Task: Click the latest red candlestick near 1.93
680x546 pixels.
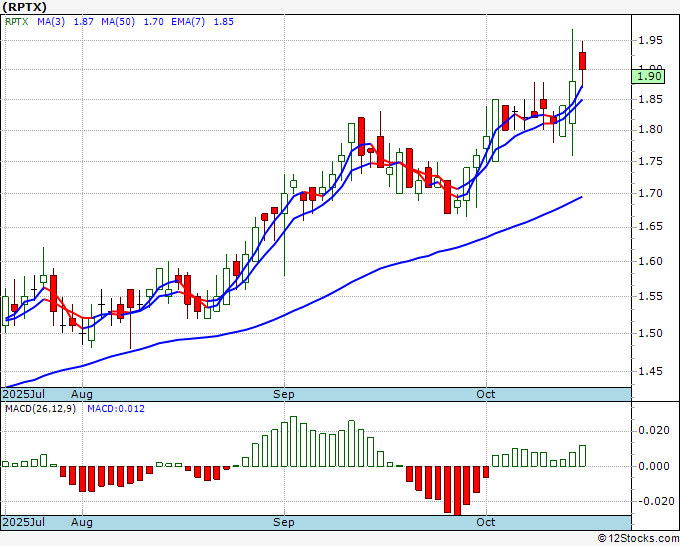Action: coord(582,61)
